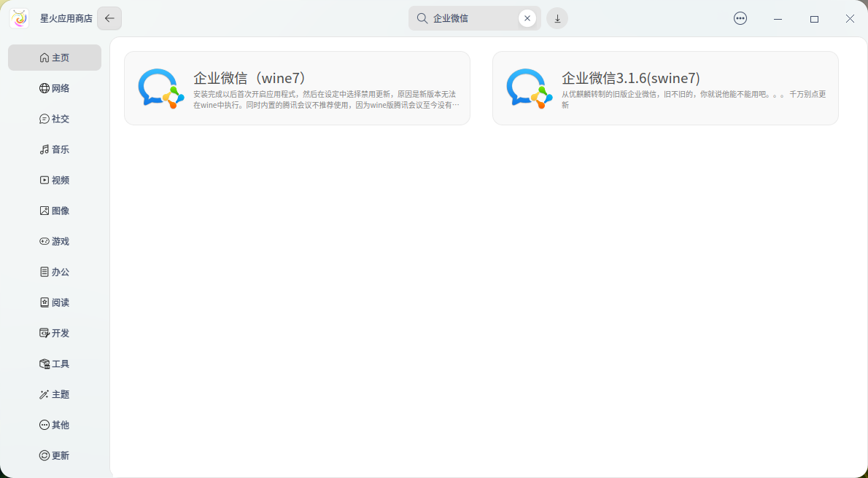Open the 阅读 (Reading) category tab
This screenshot has width=868, height=478.
54,302
